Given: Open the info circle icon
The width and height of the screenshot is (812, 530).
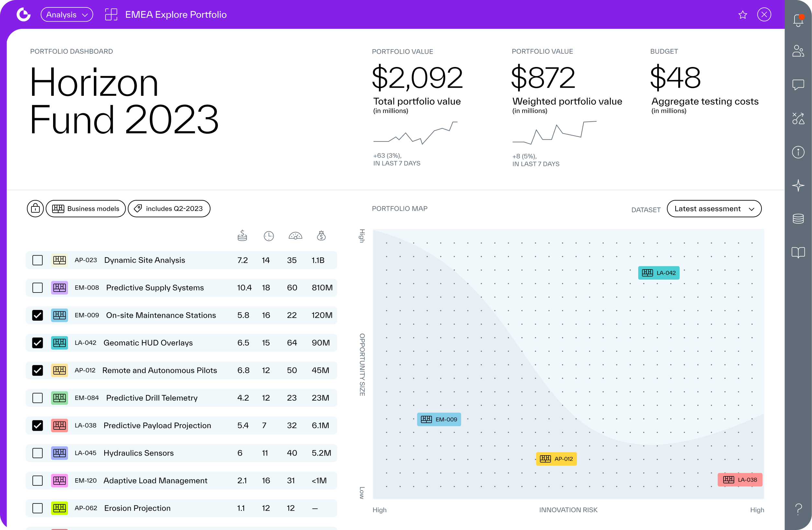Looking at the screenshot, I should [x=798, y=152].
